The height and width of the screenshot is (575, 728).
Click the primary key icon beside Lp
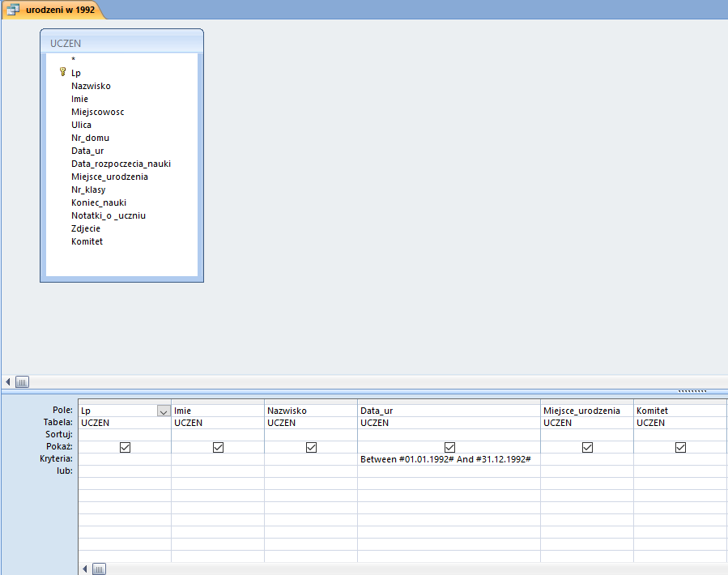click(x=62, y=72)
